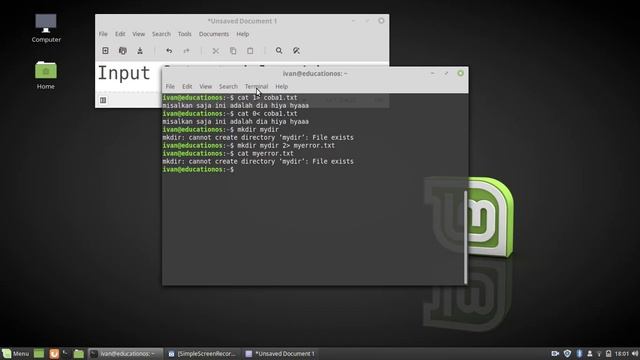Click the Unsaved Document 1 title bar
Viewport: 640px width, 360px height.
[x=242, y=21]
